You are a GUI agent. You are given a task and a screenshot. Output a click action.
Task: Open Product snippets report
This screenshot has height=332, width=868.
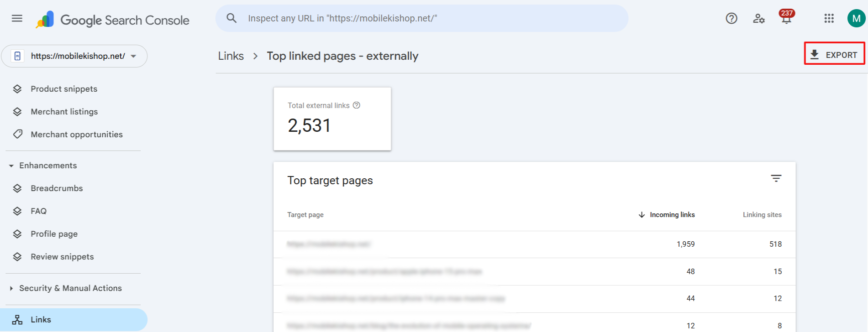click(64, 89)
